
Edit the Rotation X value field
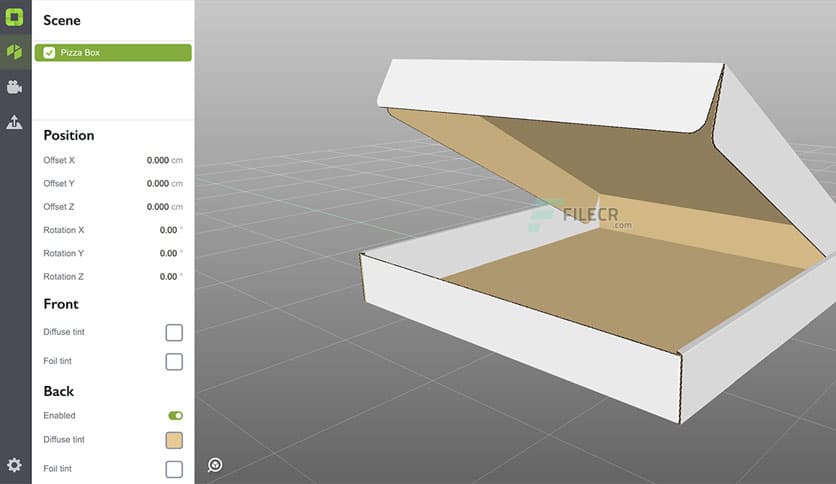(171, 230)
